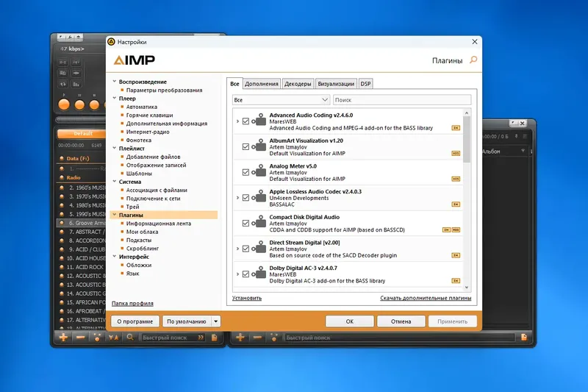
Task: Open the Все filter dropdown
Action: [x=281, y=100]
